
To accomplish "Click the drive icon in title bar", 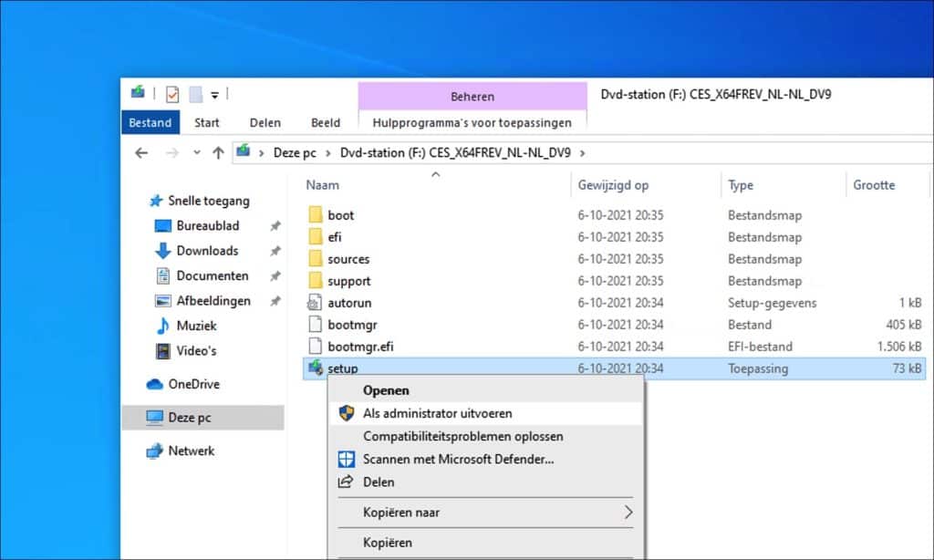I will (138, 92).
